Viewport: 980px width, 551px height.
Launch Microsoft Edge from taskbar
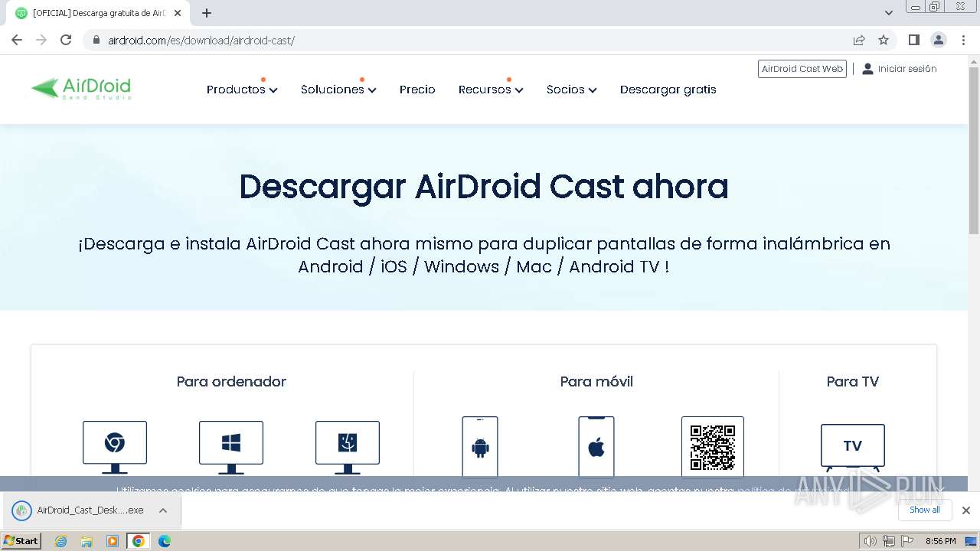pyautogui.click(x=165, y=541)
